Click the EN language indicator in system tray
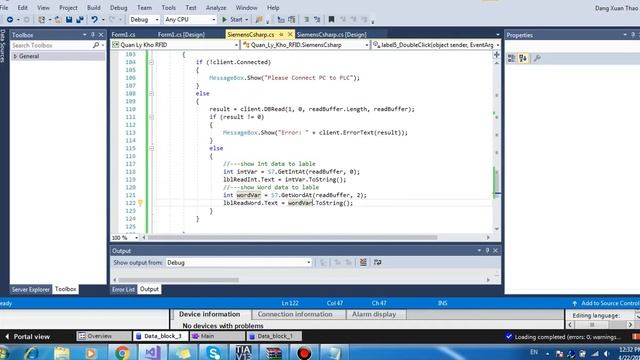640x360 pixels. pyautogui.click(x=533, y=352)
